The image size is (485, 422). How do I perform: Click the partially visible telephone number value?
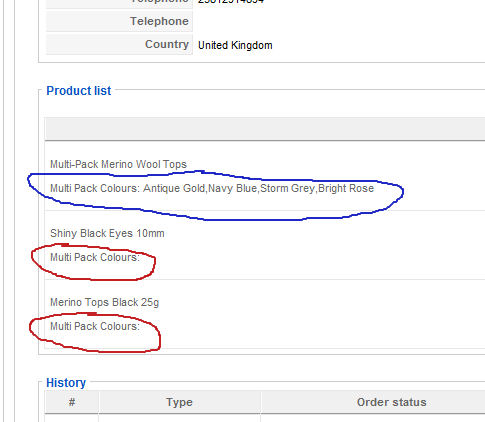pos(231,2)
